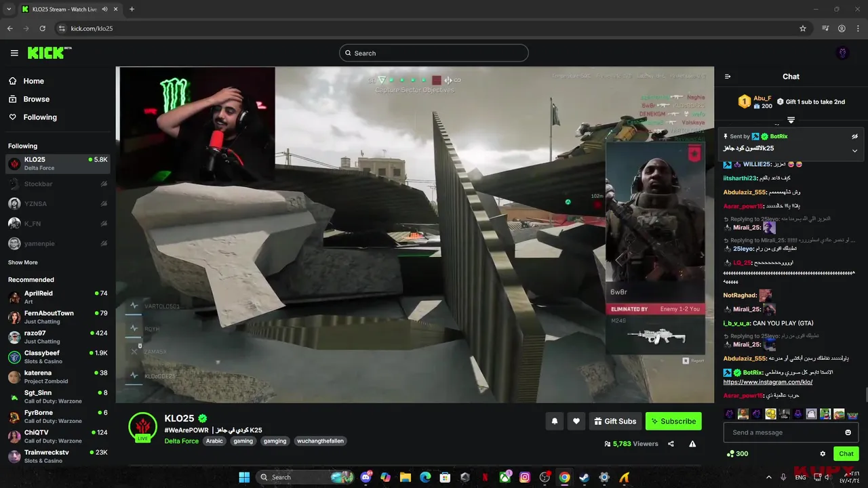The height and width of the screenshot is (488, 868).
Task: Click the Kick search box
Action: [x=434, y=53]
